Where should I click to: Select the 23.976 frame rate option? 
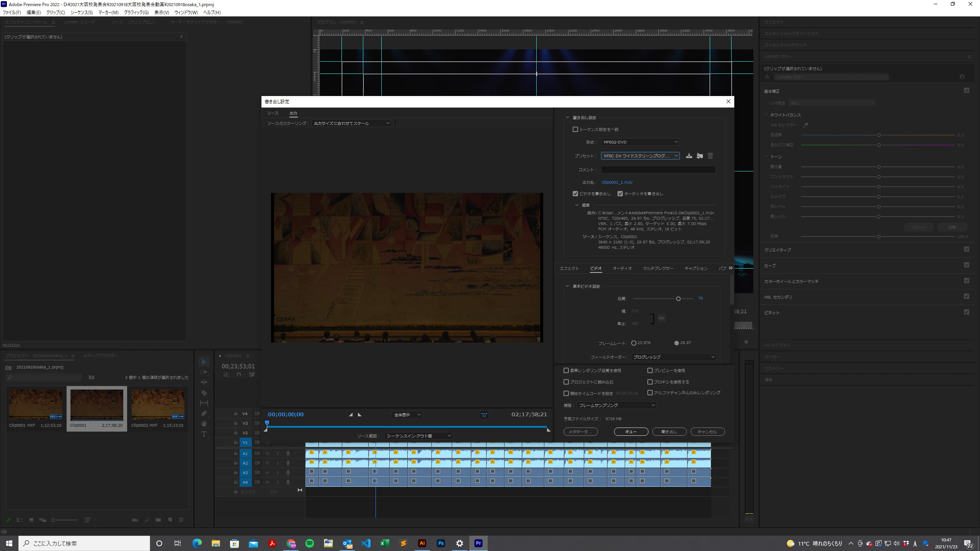(x=634, y=343)
